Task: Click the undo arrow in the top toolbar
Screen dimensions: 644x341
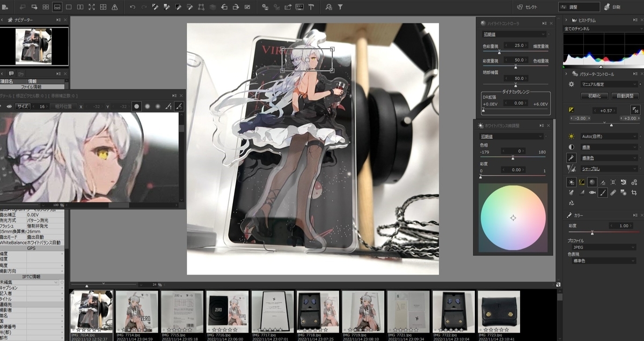Action: [x=133, y=7]
